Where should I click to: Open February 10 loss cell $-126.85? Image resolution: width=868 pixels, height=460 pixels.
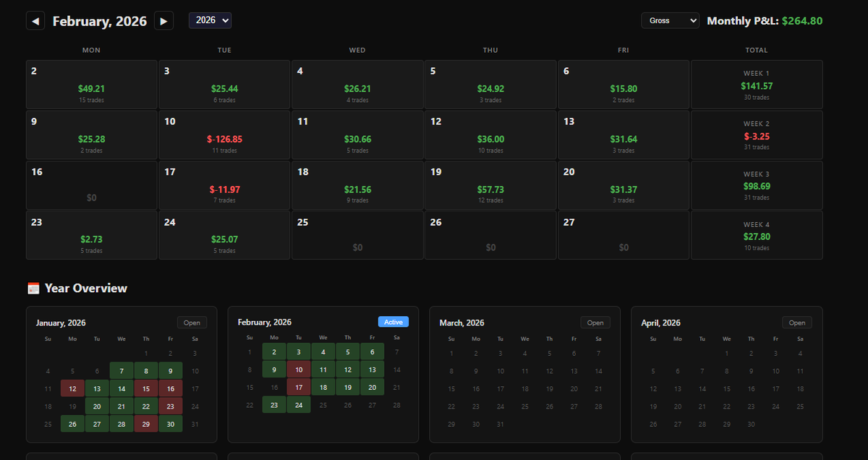point(224,135)
